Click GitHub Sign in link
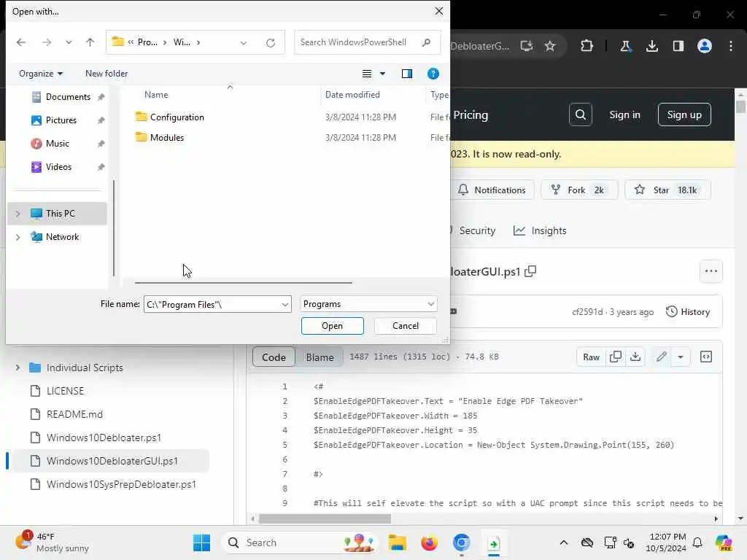 coord(624,114)
